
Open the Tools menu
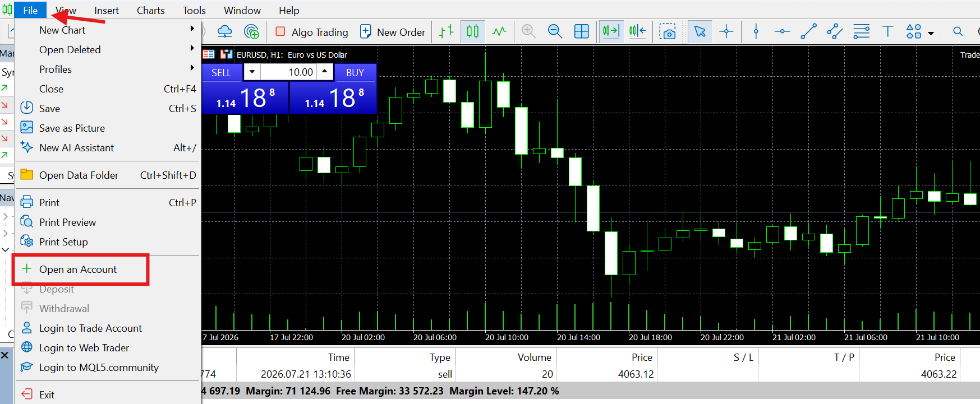(194, 10)
